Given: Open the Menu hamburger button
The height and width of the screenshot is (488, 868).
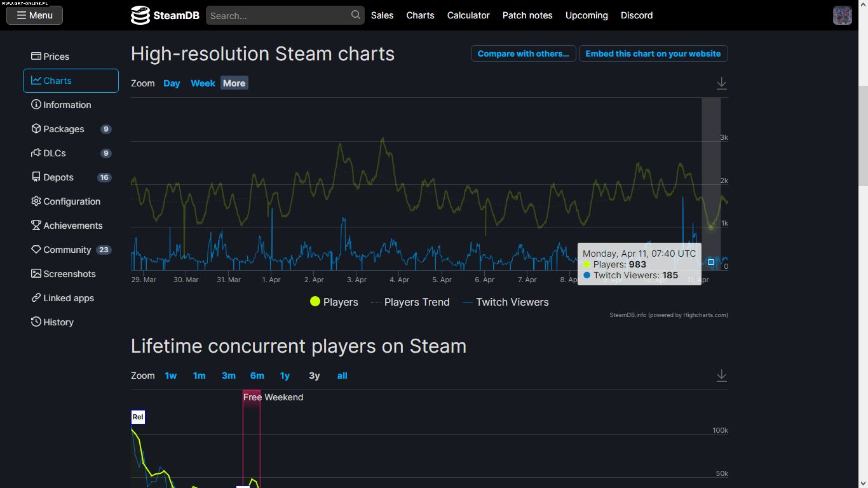Looking at the screenshot, I should [x=34, y=15].
